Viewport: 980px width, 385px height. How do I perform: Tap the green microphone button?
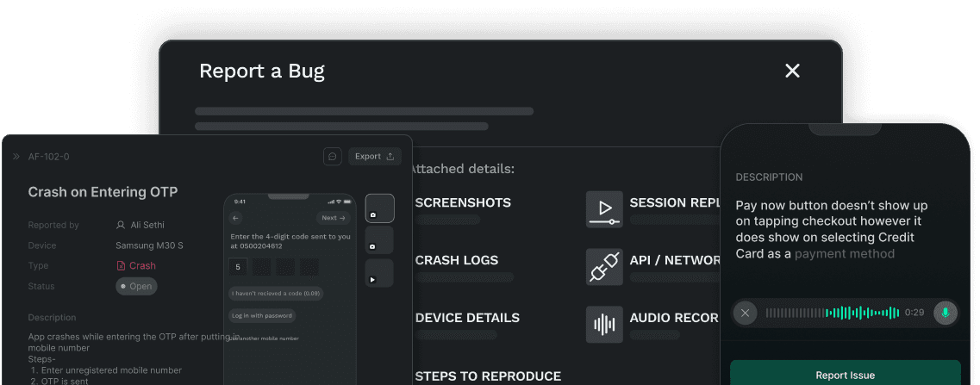pyautogui.click(x=945, y=313)
